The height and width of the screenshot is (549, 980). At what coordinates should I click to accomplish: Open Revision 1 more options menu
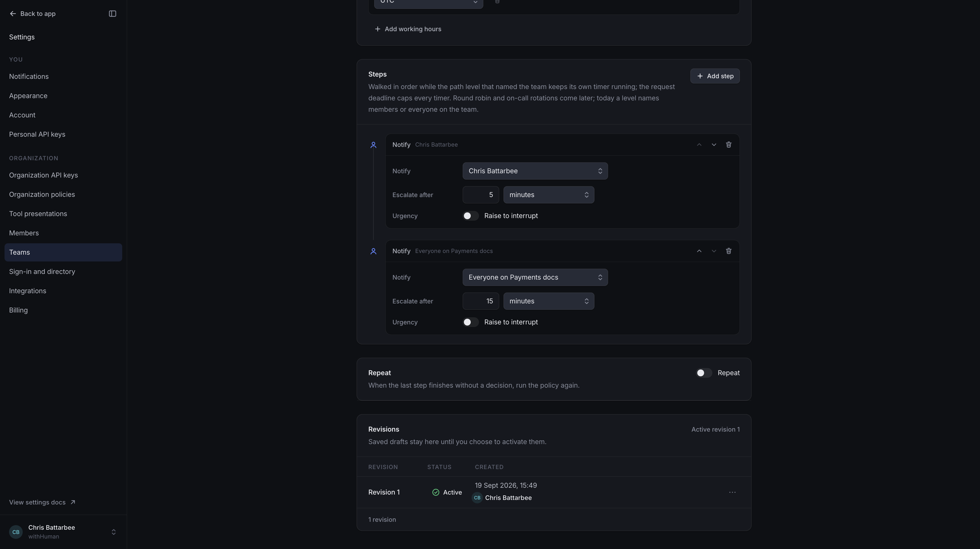[732, 492]
